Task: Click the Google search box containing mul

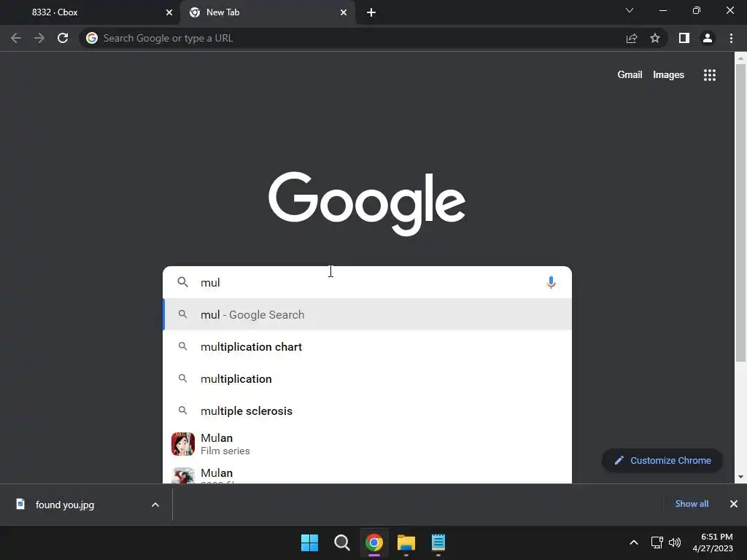Action: [x=367, y=282]
